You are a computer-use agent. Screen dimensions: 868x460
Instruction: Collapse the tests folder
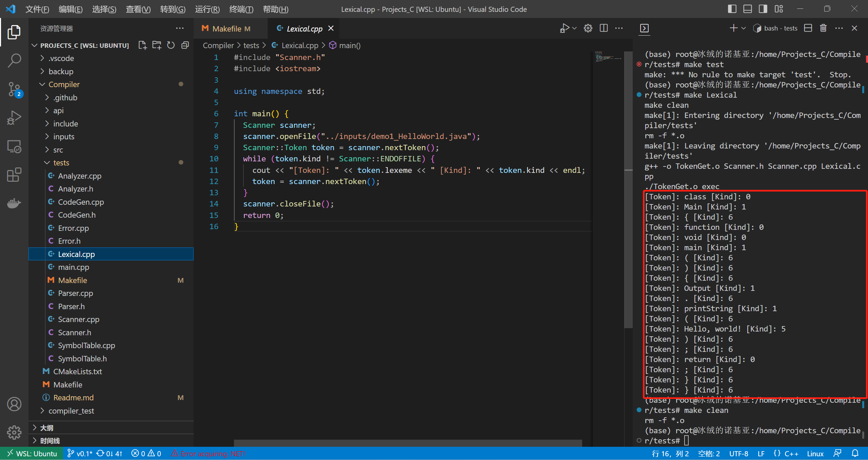coord(61,163)
